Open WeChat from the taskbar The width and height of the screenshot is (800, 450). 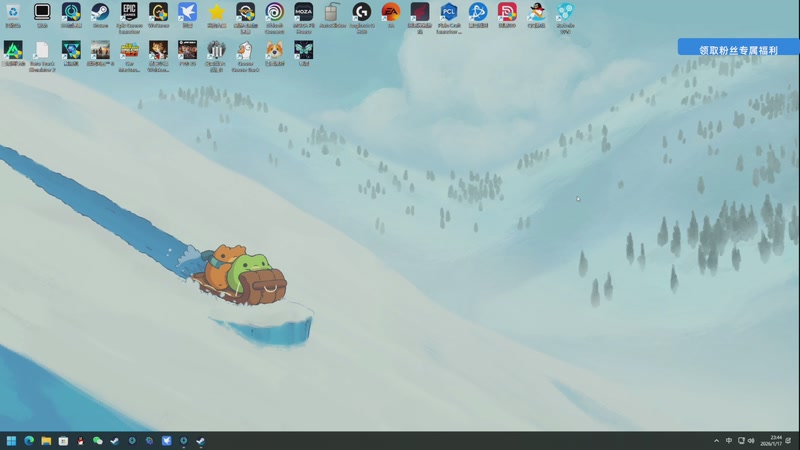[x=97, y=440]
